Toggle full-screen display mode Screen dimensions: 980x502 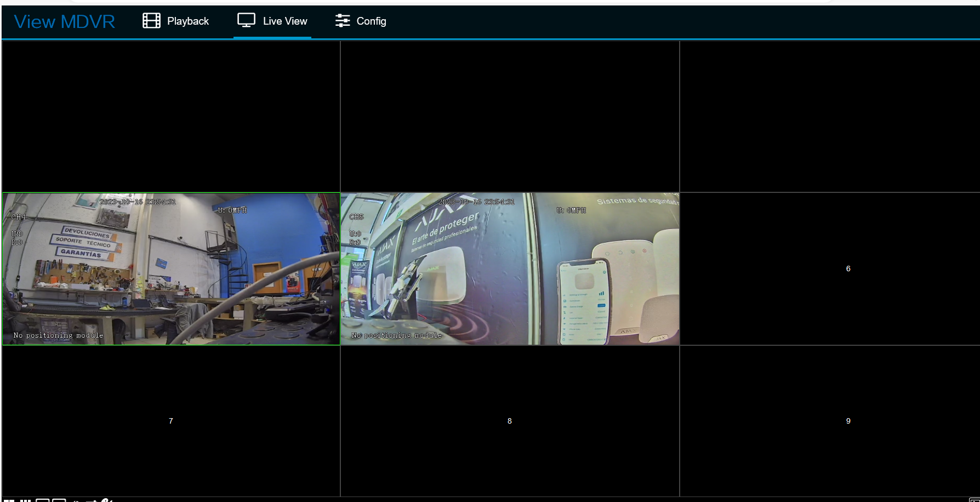[59, 500]
